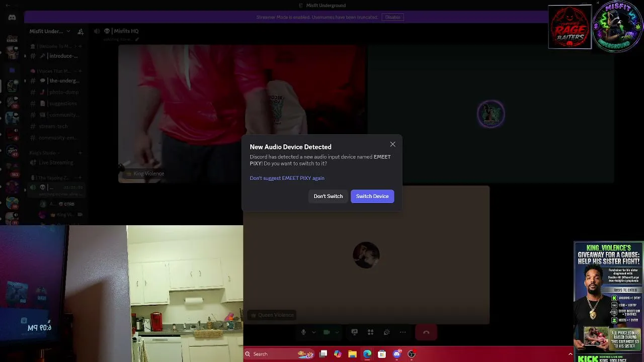Open the suggestions channel
Screen dimensions: 644x362
(55, 103)
